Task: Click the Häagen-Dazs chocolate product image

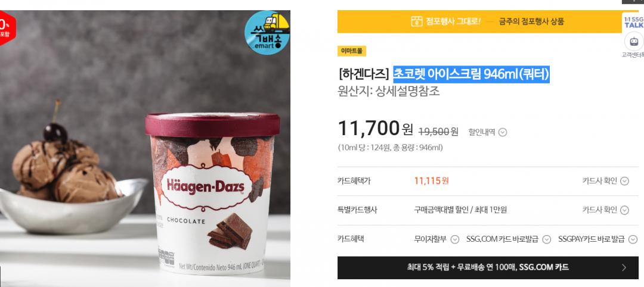Action: pyautogui.click(x=145, y=148)
